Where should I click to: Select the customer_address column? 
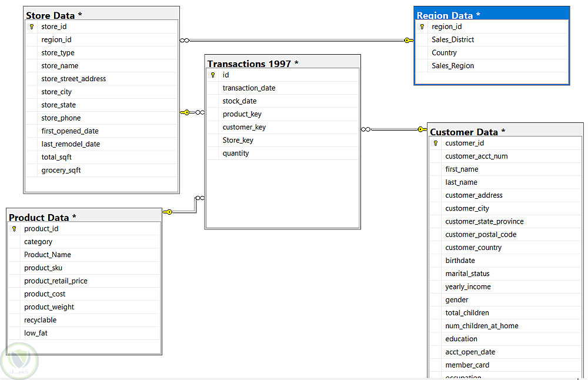pyautogui.click(x=506, y=195)
